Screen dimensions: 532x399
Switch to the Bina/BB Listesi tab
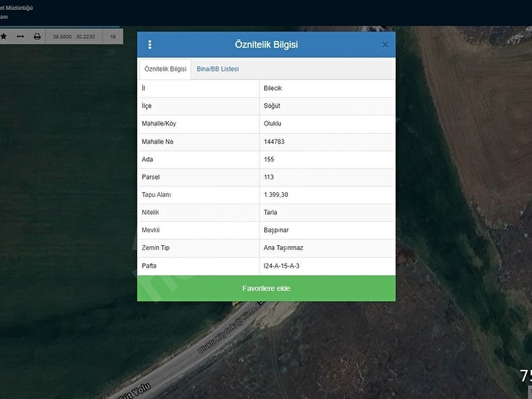tap(218, 69)
